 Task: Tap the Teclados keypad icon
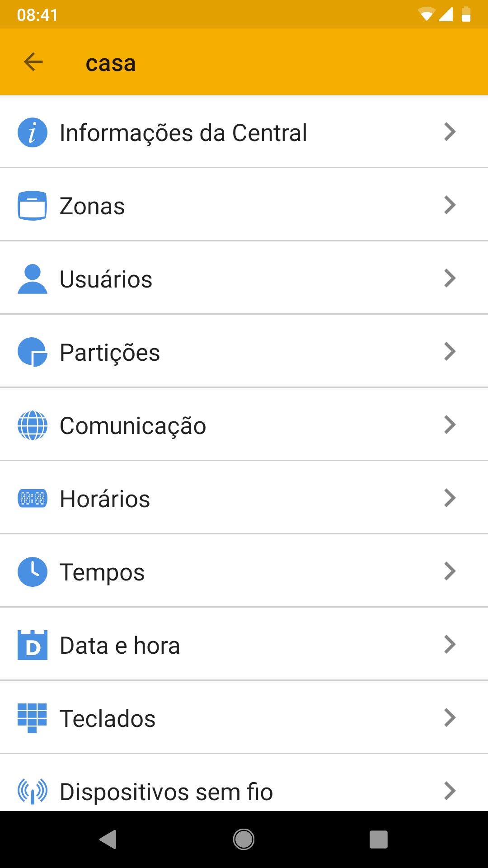click(32, 718)
